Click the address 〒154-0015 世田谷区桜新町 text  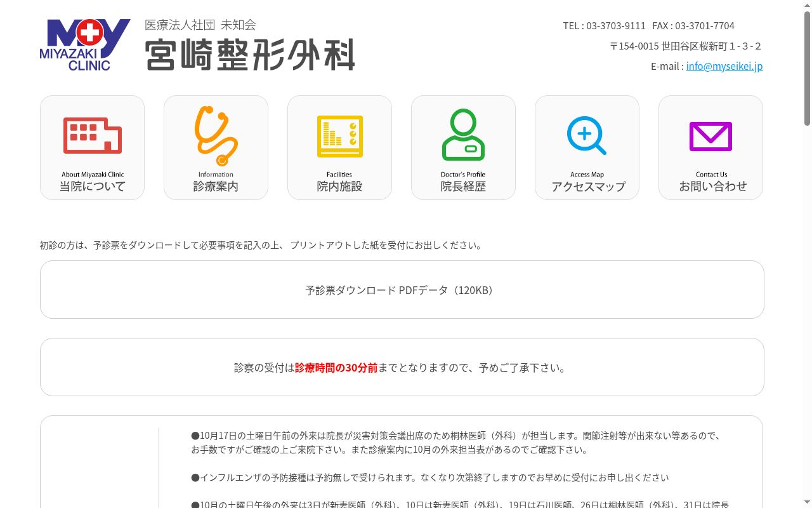tap(686, 46)
